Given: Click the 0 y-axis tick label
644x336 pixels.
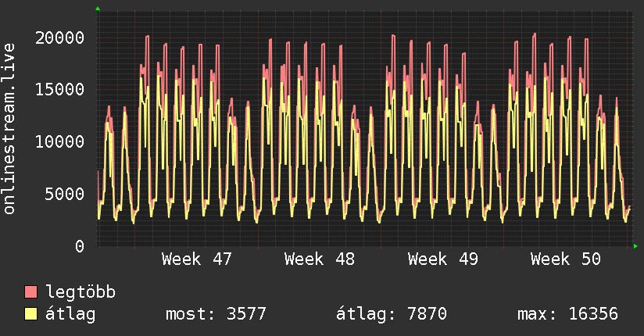Looking at the screenshot, I should [80, 246].
